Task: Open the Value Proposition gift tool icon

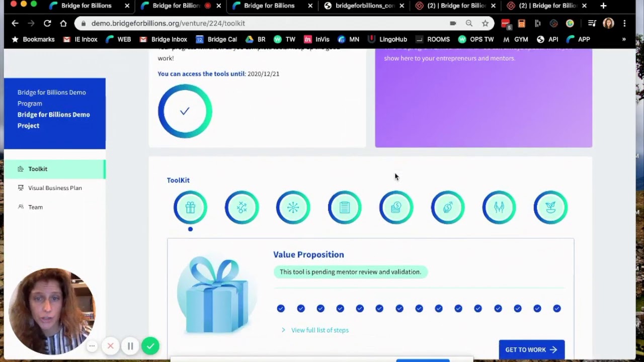Action: [190, 207]
